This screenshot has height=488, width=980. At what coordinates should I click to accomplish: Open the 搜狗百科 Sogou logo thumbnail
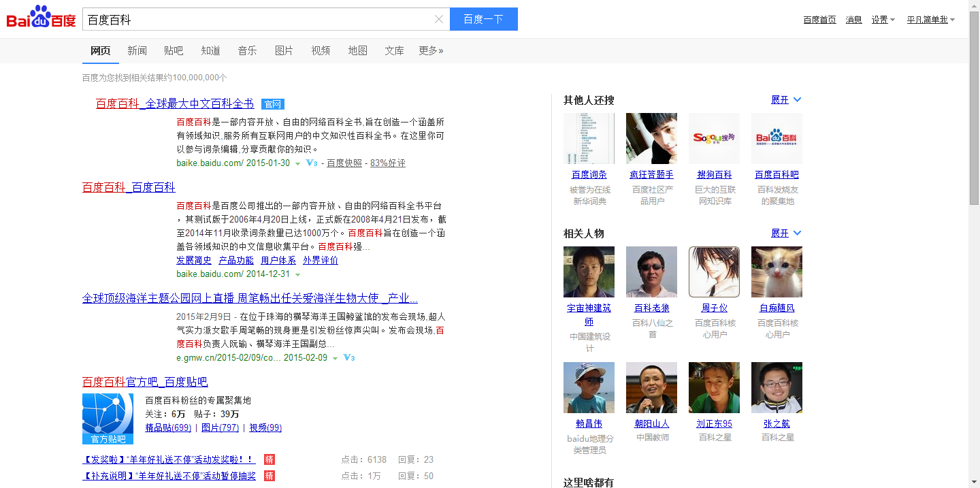click(x=714, y=138)
